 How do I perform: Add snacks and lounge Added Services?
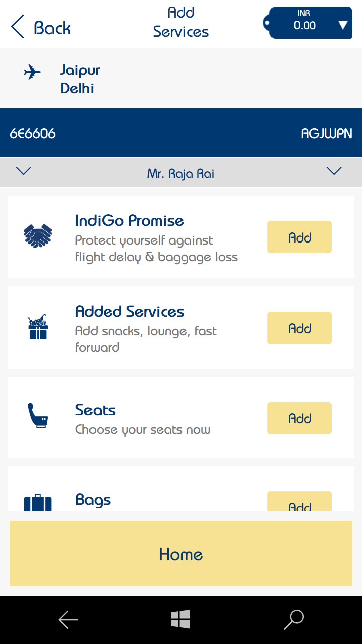coord(300,328)
